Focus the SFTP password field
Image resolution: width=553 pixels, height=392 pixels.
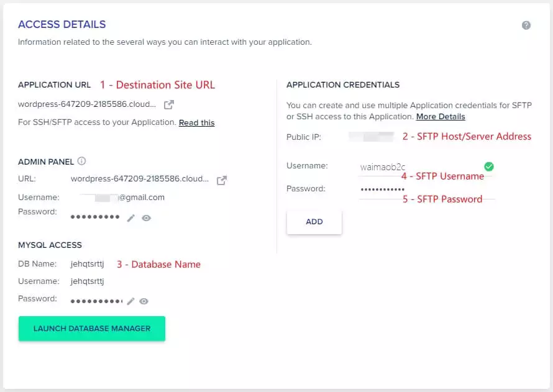[419, 189]
